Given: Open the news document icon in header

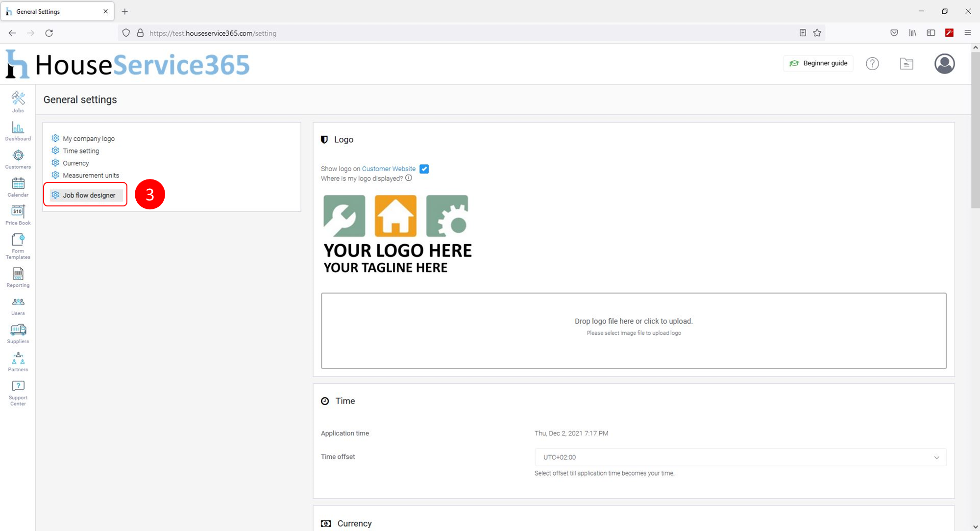Looking at the screenshot, I should [x=906, y=63].
